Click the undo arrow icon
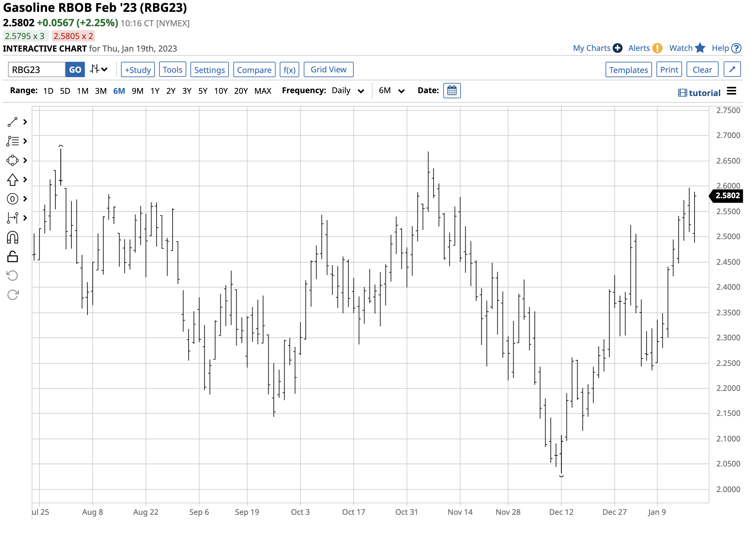 [x=12, y=276]
